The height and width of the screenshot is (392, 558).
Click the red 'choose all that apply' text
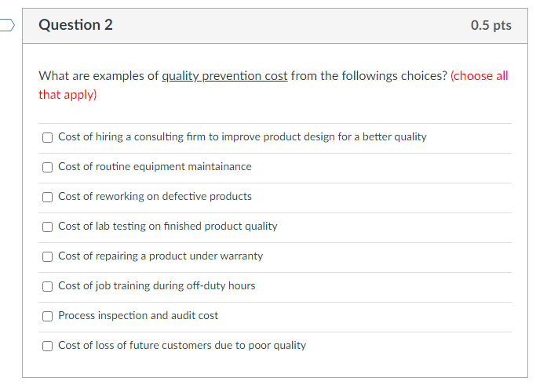coord(479,76)
